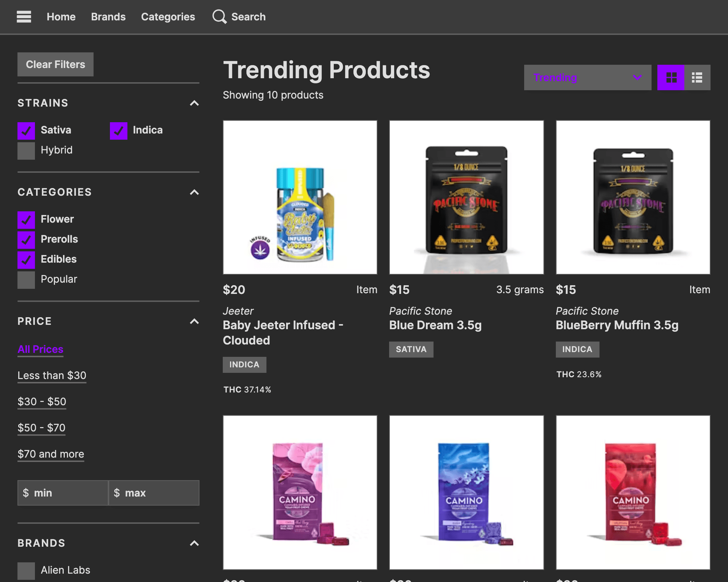Click the THC 37.14% label
This screenshot has width=728, height=582.
coord(248,390)
